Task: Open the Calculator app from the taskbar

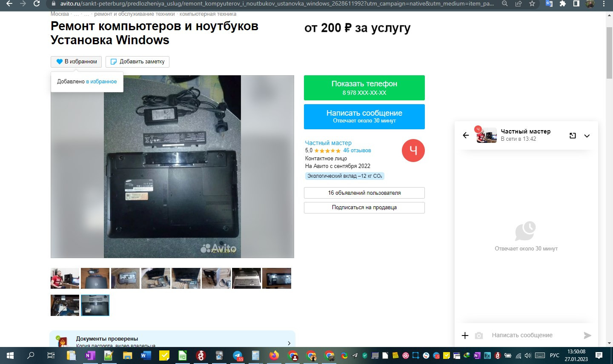Action: 256,355
